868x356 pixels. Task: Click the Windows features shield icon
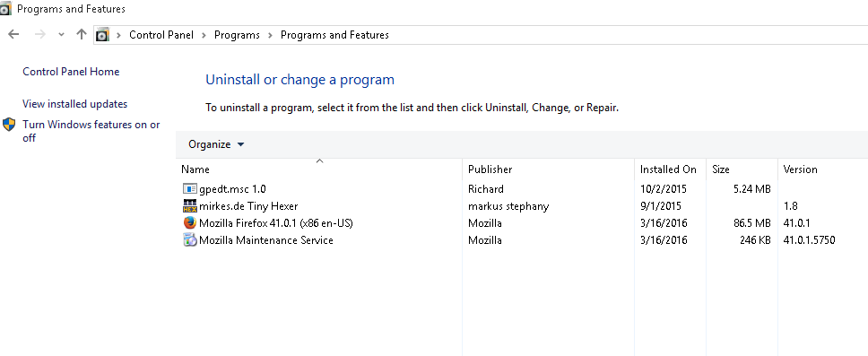click(9, 124)
